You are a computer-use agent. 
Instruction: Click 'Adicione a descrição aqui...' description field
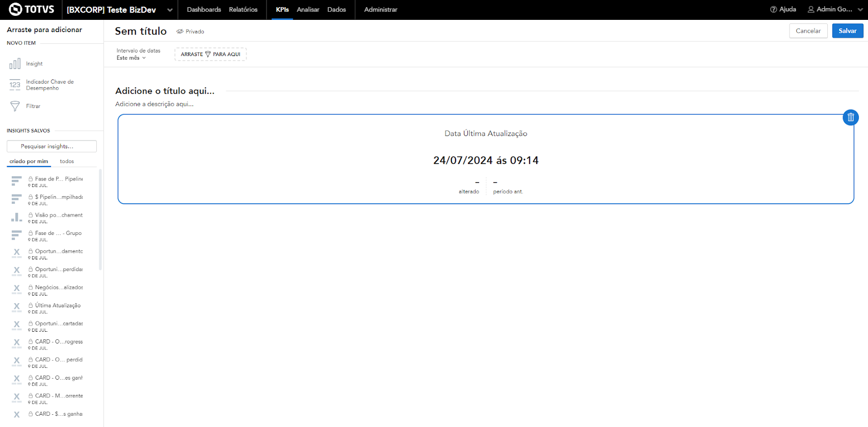154,104
